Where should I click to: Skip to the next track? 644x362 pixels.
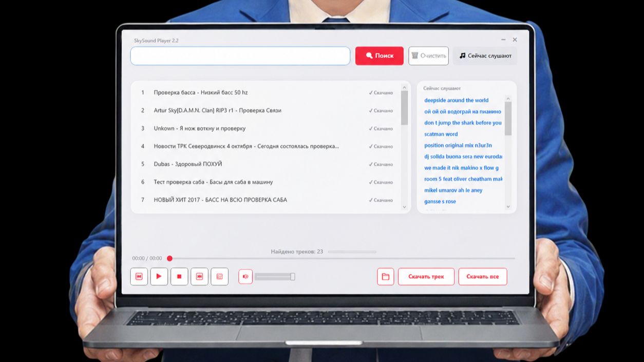point(199,276)
